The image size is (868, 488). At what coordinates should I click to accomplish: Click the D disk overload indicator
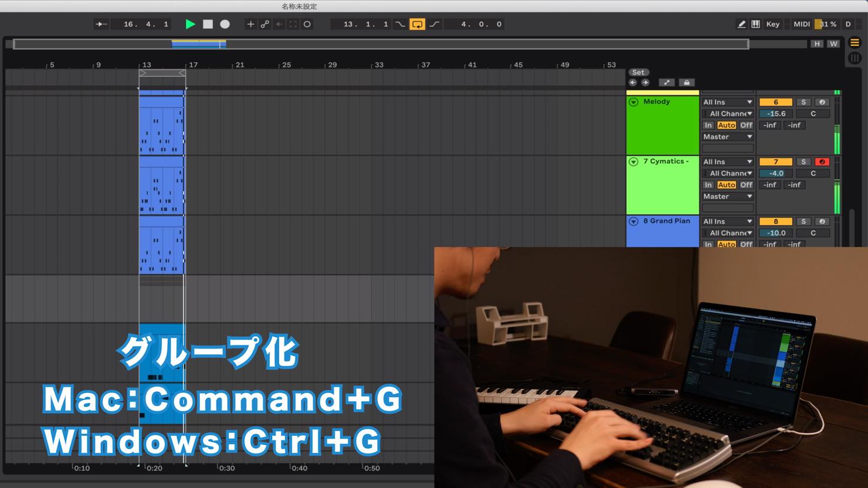click(x=848, y=24)
